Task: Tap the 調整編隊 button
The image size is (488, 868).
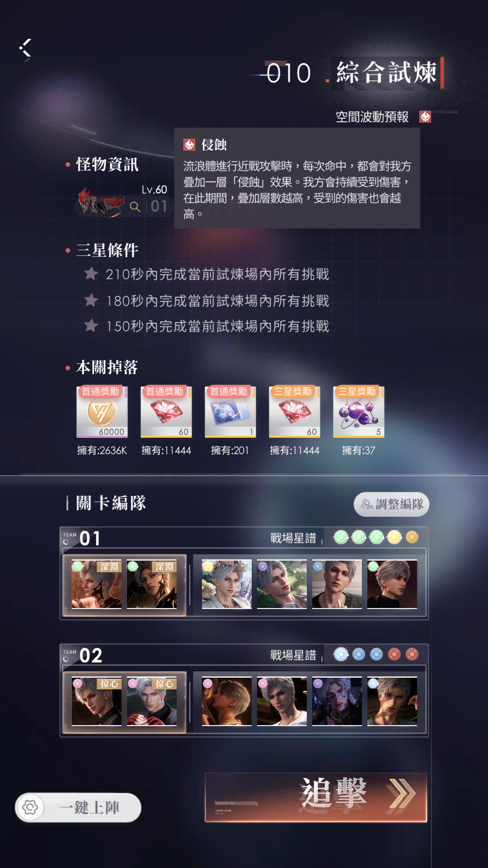Action: [391, 504]
